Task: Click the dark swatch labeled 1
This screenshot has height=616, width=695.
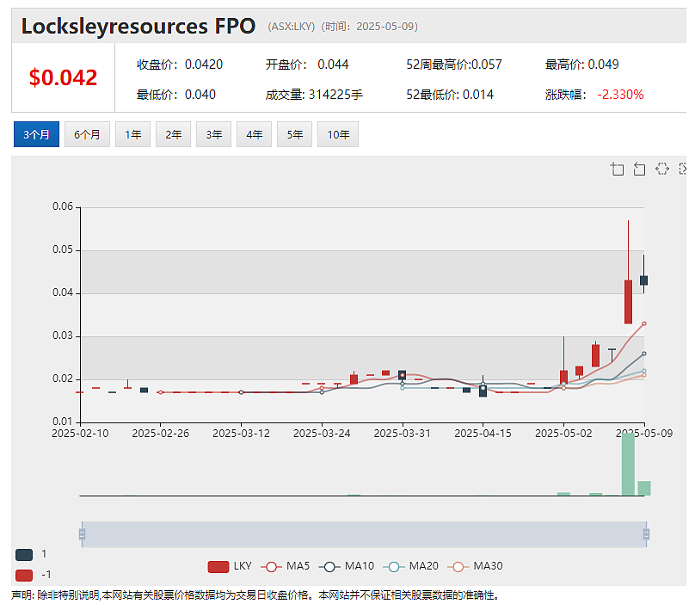Action: 24,554
